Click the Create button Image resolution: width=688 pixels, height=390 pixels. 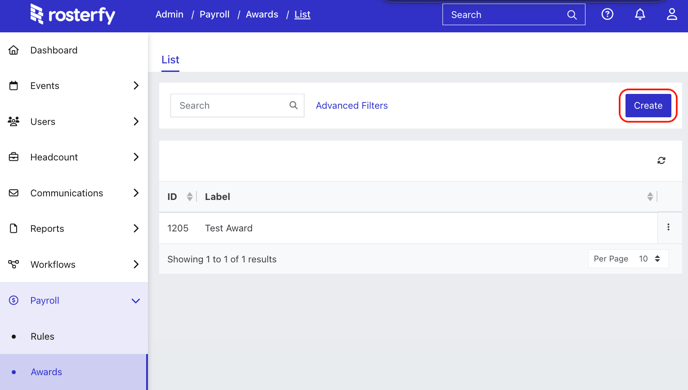pos(648,105)
